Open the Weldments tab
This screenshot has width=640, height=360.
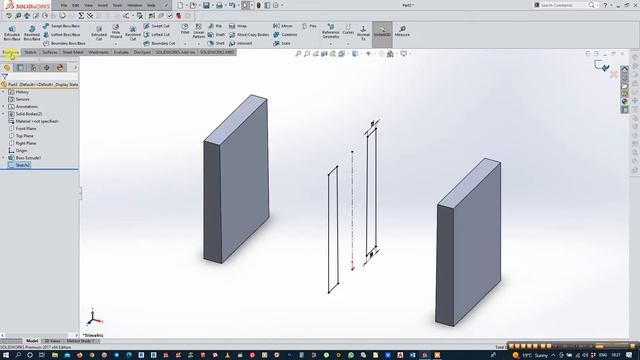pyautogui.click(x=98, y=52)
